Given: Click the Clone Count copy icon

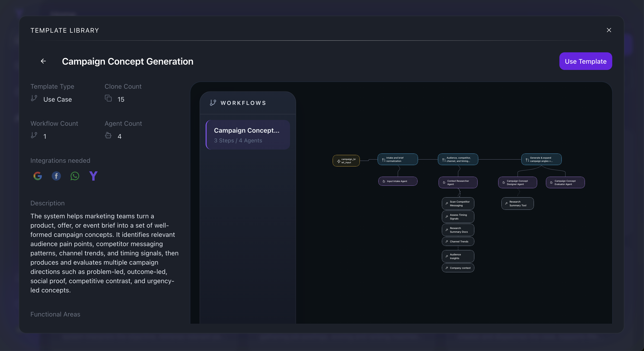Looking at the screenshot, I should pos(108,98).
